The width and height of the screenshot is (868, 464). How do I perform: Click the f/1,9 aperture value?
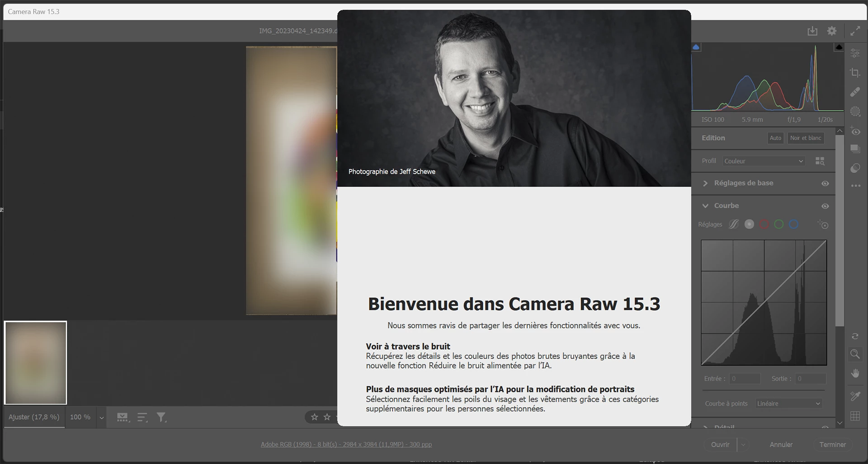(794, 120)
